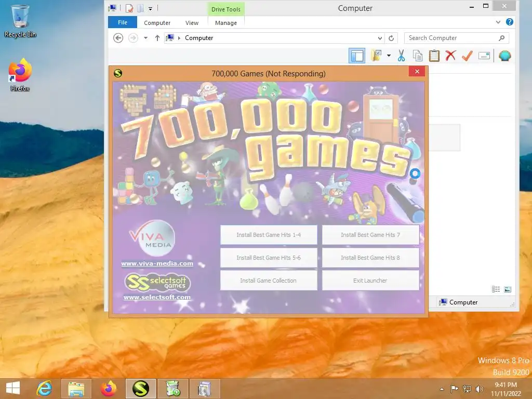Viewport: 532px width, 399px height.
Task: Click the gray installer box taskbar icon
Action: pyautogui.click(x=205, y=389)
